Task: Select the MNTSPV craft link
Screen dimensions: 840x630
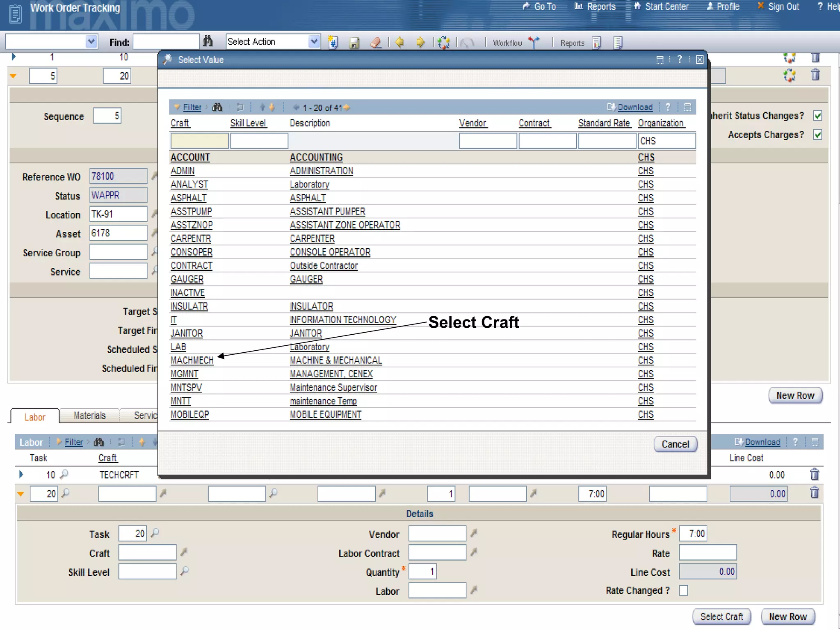Action: coord(186,388)
